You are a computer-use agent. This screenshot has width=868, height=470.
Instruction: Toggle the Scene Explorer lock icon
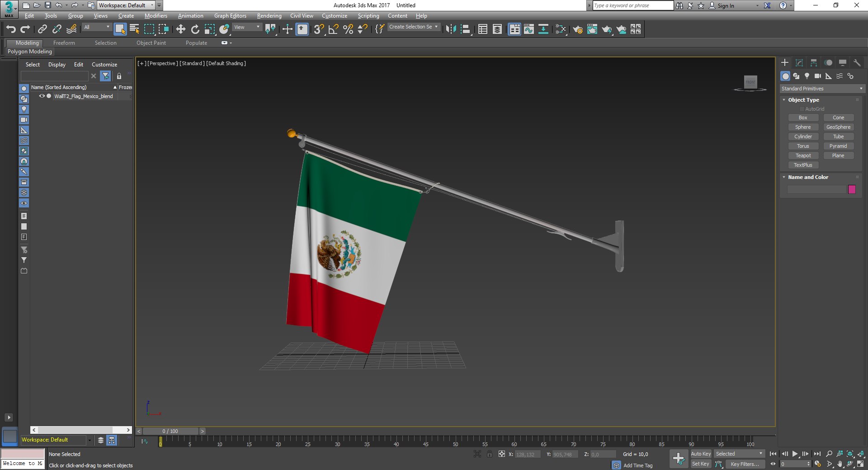[x=119, y=76]
